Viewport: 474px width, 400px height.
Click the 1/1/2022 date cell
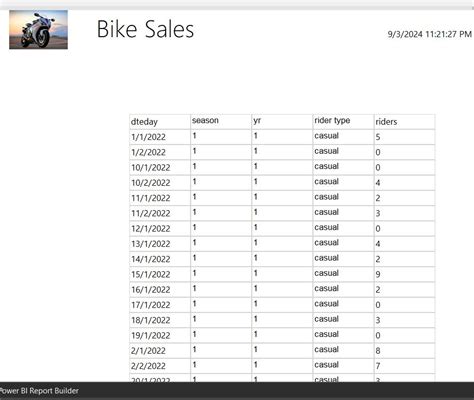point(160,137)
